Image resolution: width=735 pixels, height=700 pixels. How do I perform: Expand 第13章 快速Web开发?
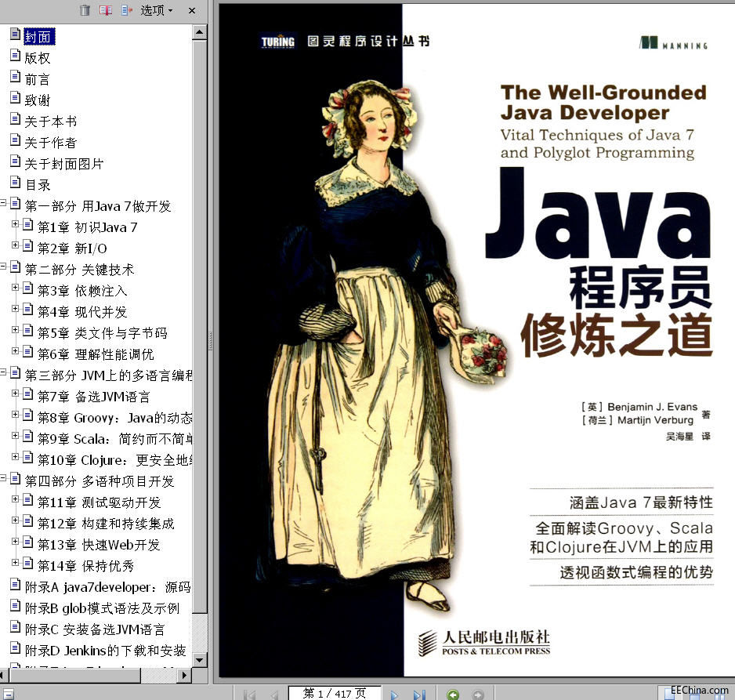click(x=16, y=542)
